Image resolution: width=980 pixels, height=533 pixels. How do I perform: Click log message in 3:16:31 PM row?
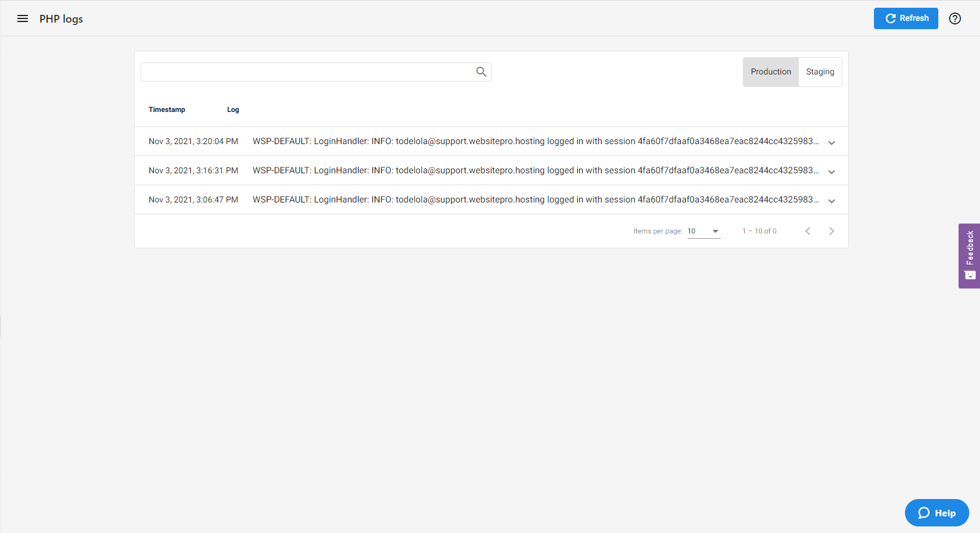536,170
